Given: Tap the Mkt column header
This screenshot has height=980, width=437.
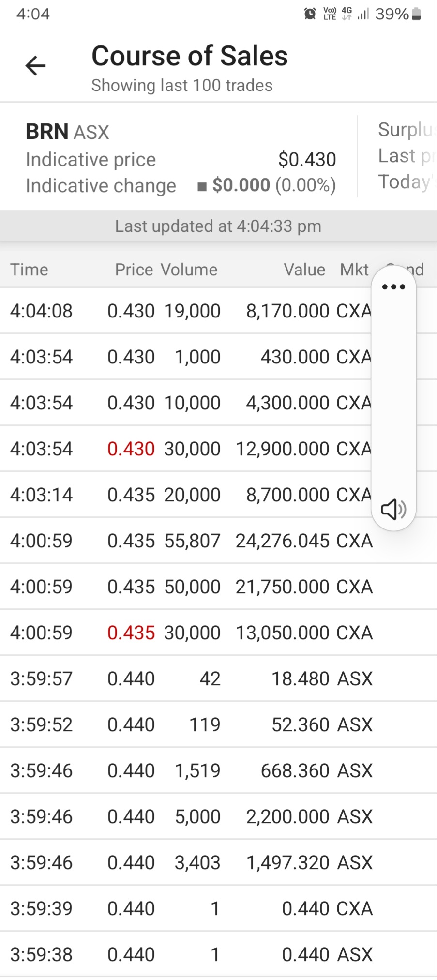Looking at the screenshot, I should (354, 270).
